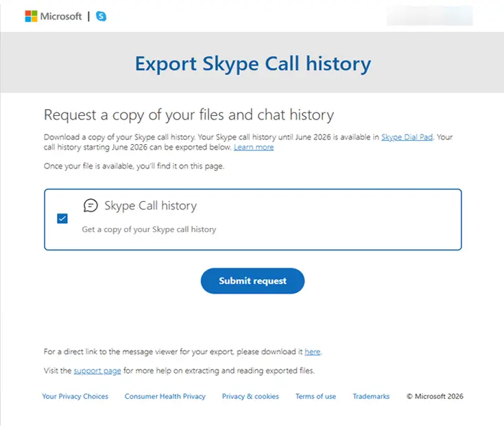504x429 pixels.
Task: Click the Microsoft logo
Action: click(x=53, y=16)
